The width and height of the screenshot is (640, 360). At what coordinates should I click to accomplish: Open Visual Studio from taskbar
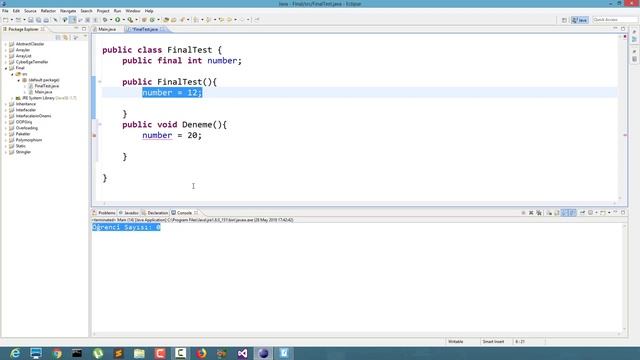tap(242, 353)
